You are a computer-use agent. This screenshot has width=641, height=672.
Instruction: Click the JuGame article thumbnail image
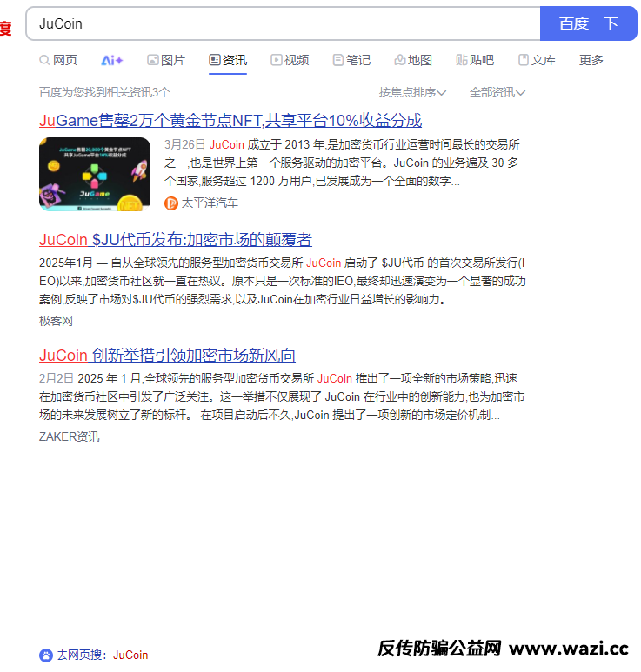(x=95, y=174)
